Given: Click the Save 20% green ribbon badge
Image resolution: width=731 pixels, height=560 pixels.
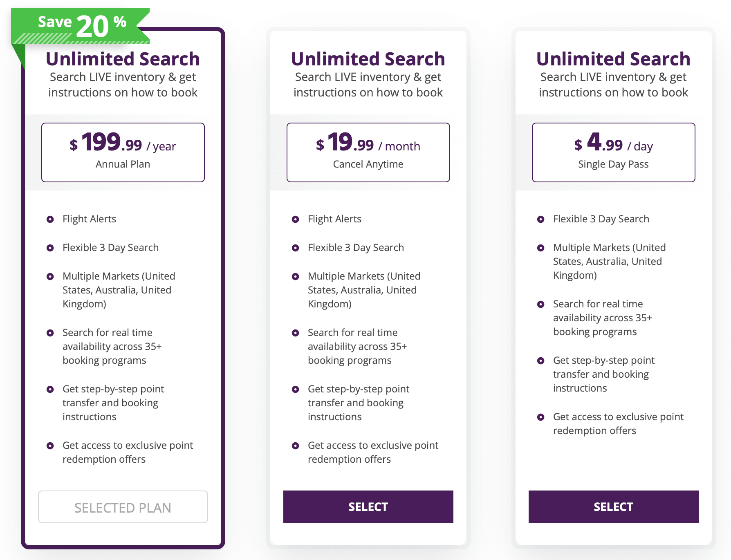Looking at the screenshot, I should coord(81,26).
